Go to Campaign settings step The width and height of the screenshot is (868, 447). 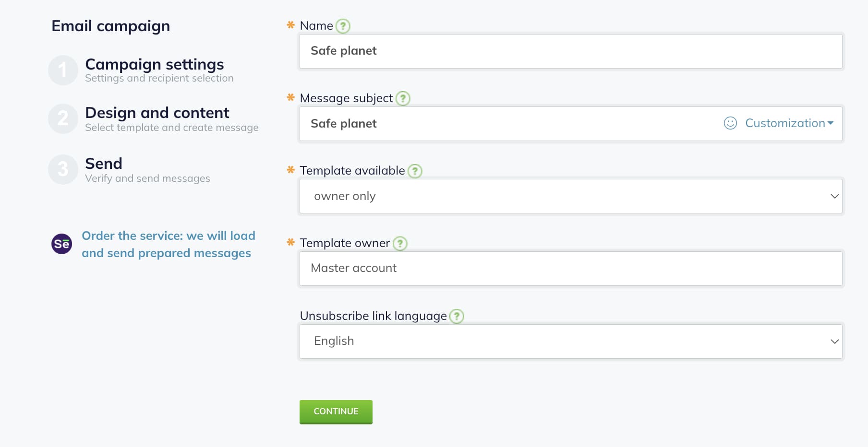(x=155, y=64)
